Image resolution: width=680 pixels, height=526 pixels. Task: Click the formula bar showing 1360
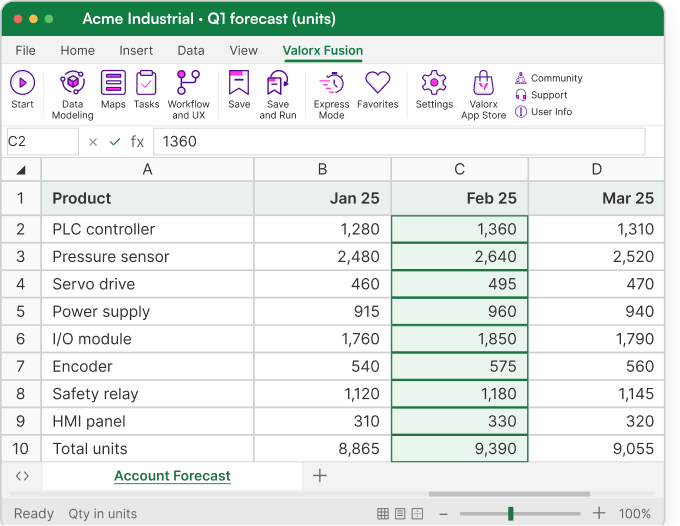pyautogui.click(x=399, y=141)
